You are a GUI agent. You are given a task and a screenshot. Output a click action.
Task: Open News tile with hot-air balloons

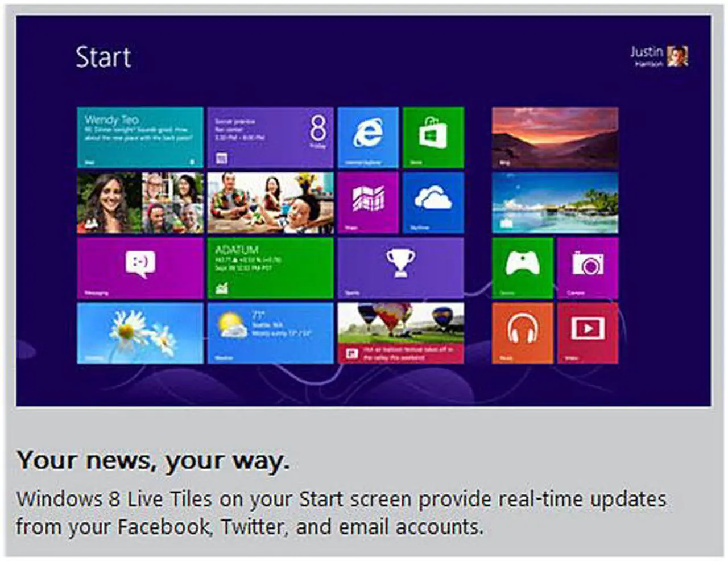pos(400,333)
